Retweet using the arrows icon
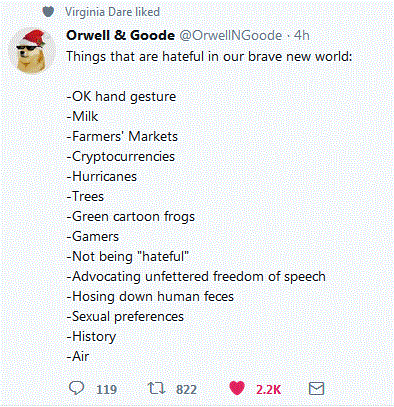 pos(156,388)
